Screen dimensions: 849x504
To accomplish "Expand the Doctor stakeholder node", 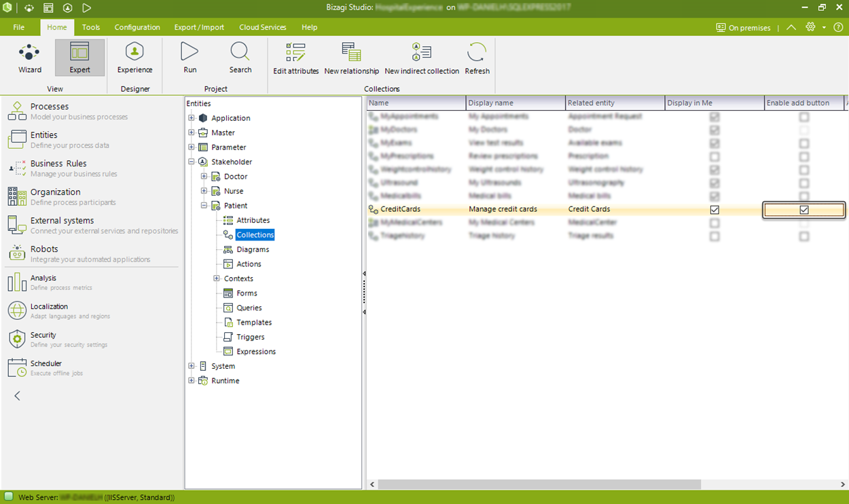I will point(204,176).
